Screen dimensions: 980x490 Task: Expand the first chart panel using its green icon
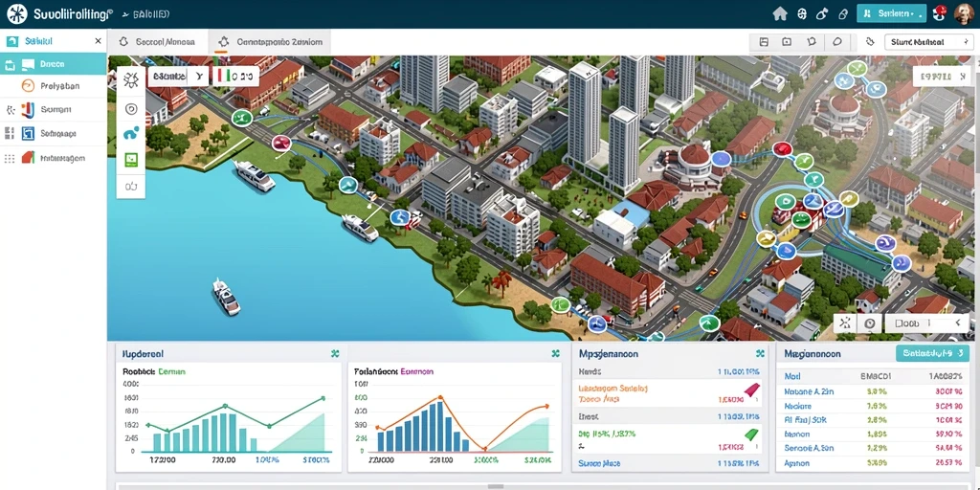[335, 354]
